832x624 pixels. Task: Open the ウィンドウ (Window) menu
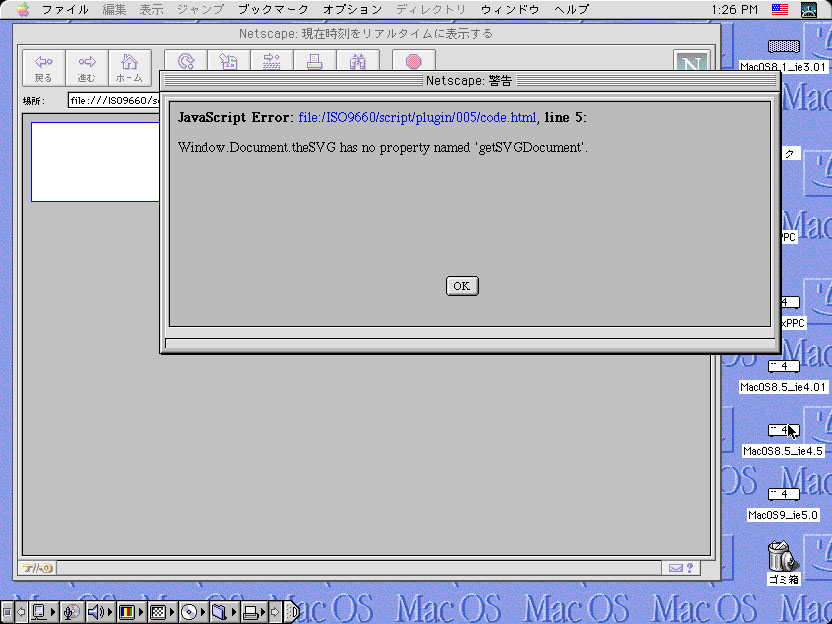click(x=510, y=10)
